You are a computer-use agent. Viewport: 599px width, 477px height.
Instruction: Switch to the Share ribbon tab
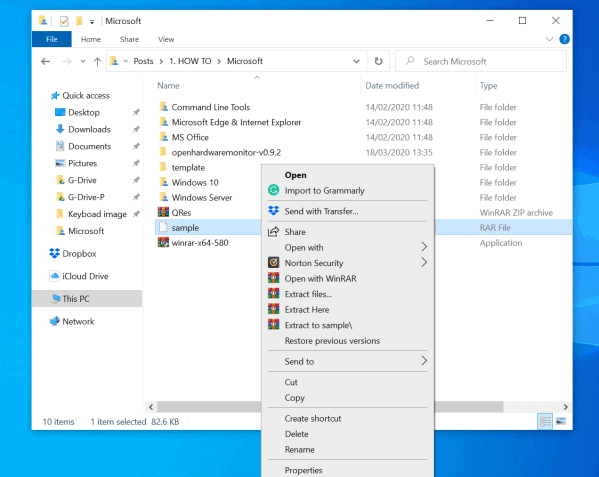click(130, 39)
